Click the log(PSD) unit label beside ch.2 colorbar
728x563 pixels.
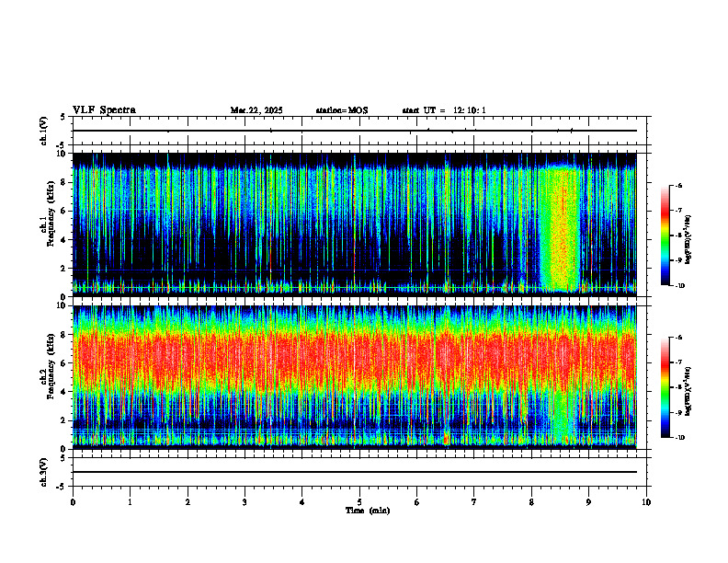[x=688, y=391]
